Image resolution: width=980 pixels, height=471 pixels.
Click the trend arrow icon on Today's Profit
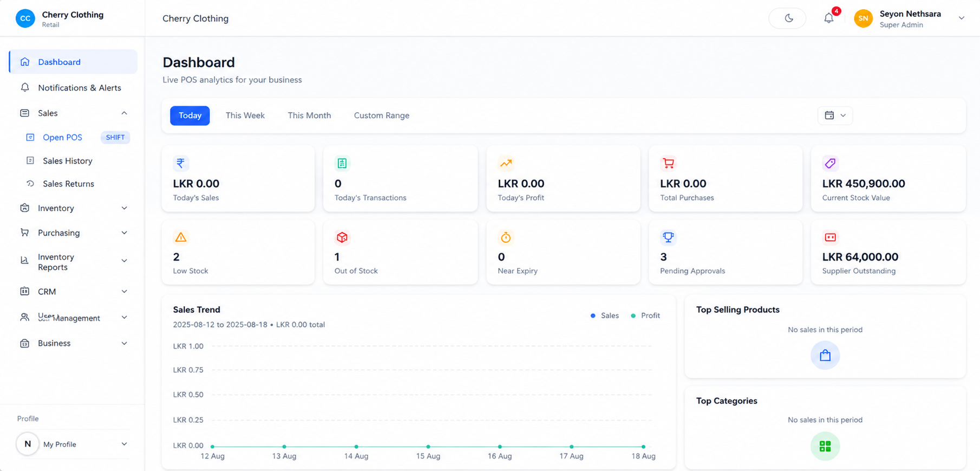pos(506,163)
